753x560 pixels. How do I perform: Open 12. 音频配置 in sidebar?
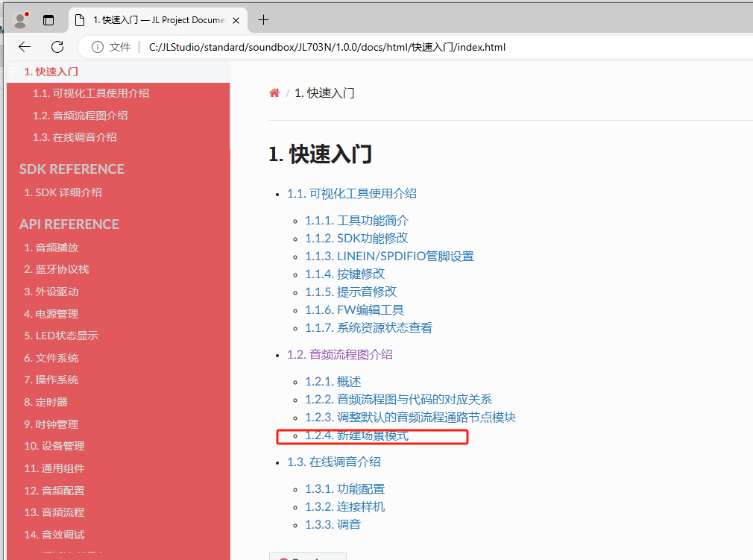pos(54,491)
